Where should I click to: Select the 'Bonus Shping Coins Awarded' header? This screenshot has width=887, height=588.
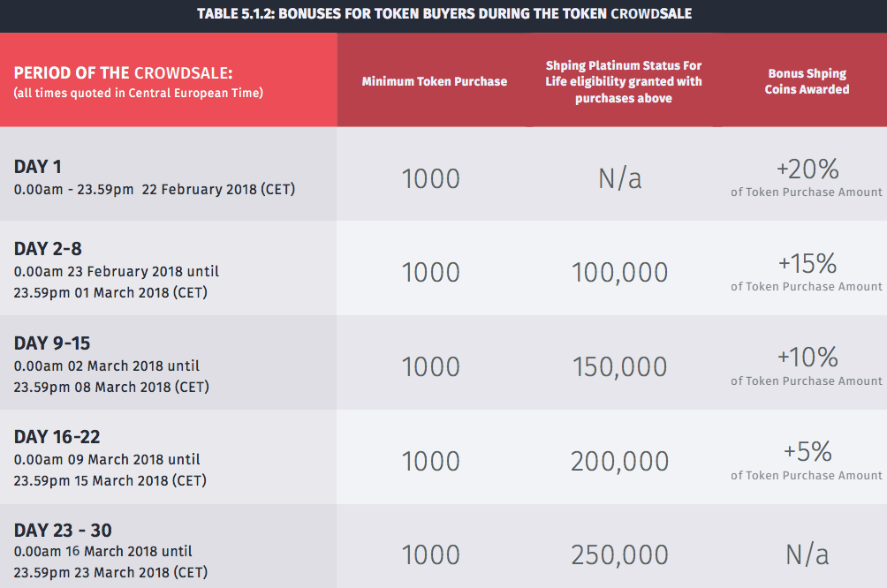[x=807, y=81]
